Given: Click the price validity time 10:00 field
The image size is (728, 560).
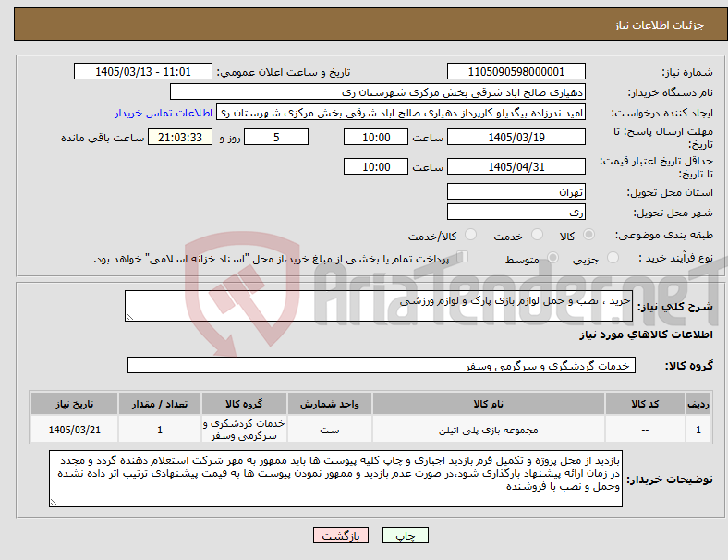Looking at the screenshot, I should 376,166.
